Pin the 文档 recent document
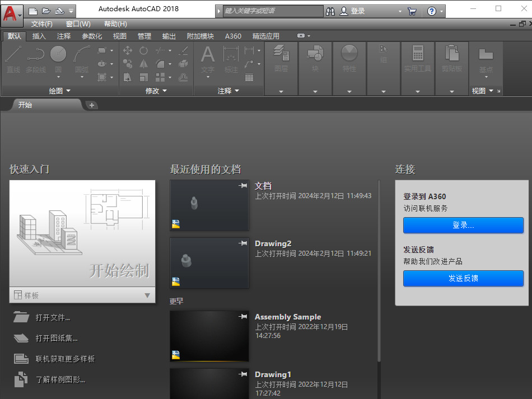The height and width of the screenshot is (399, 532). coord(242,185)
